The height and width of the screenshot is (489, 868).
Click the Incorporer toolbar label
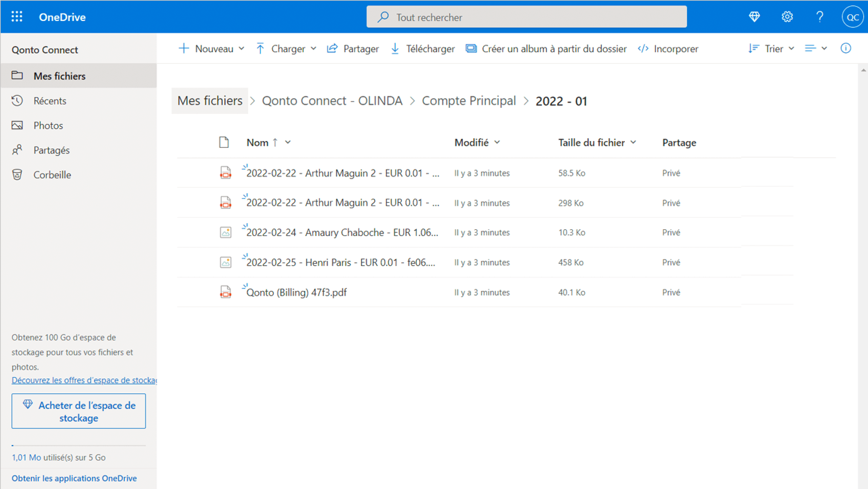pyautogui.click(x=676, y=49)
